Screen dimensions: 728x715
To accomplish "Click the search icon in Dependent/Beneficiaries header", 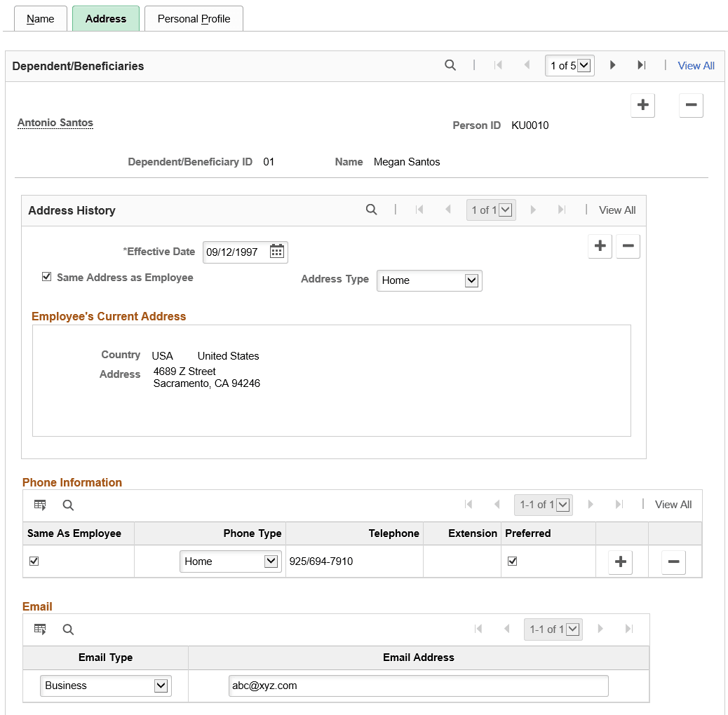I will tap(450, 65).
